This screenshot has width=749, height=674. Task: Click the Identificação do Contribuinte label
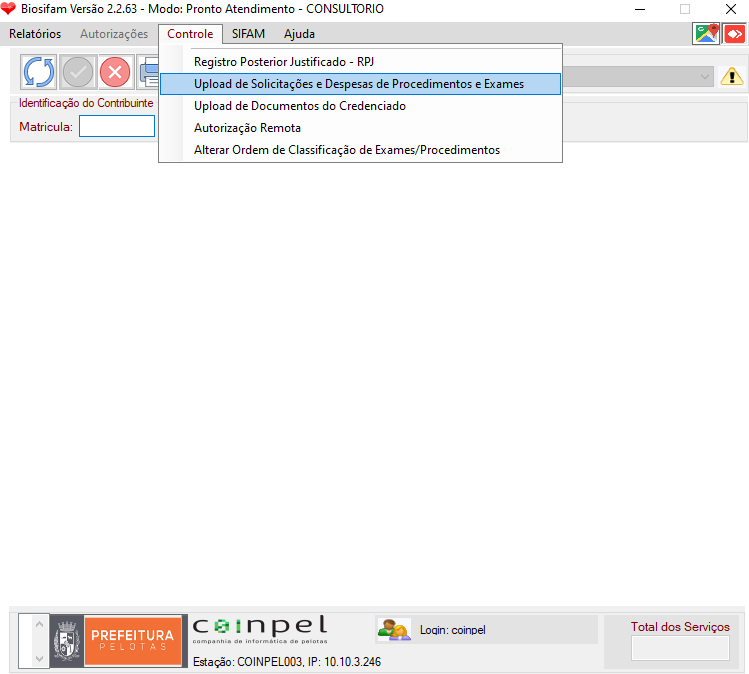[86, 103]
